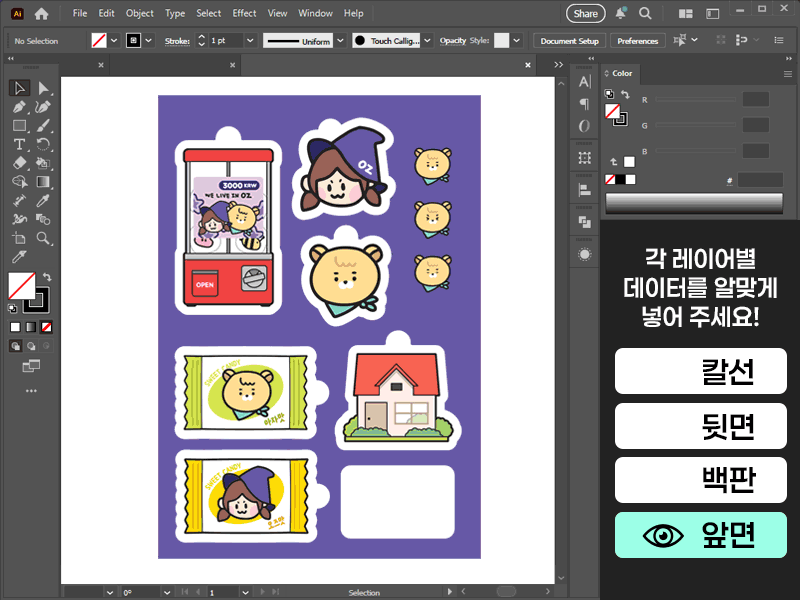This screenshot has height=600, width=800.
Task: Open the fill color dropdown in control bar
Action: 114,40
